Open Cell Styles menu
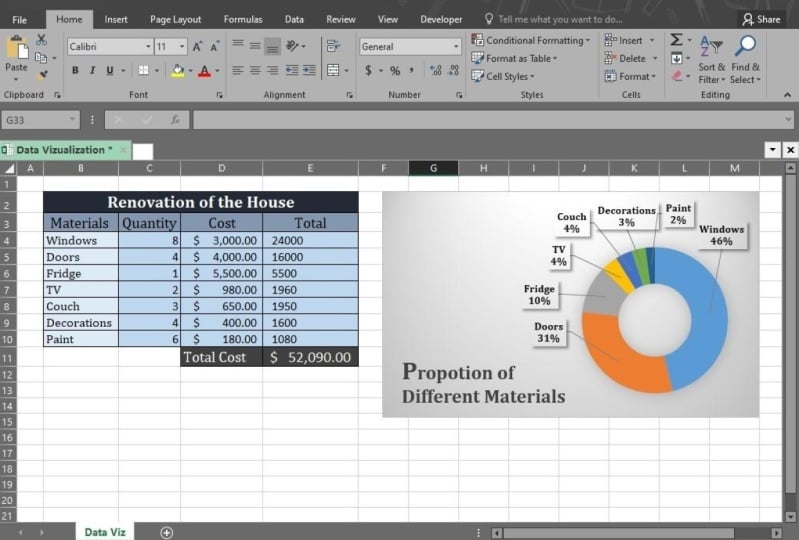The height and width of the screenshot is (540, 799). 502,76
